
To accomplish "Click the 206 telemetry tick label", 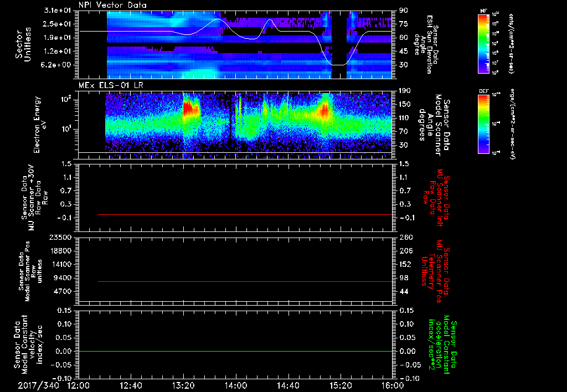I will tap(405, 251).
